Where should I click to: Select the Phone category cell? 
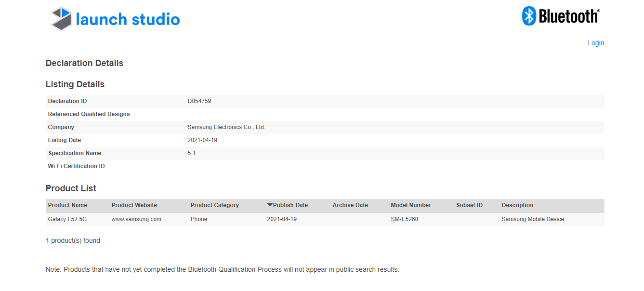coord(199,219)
